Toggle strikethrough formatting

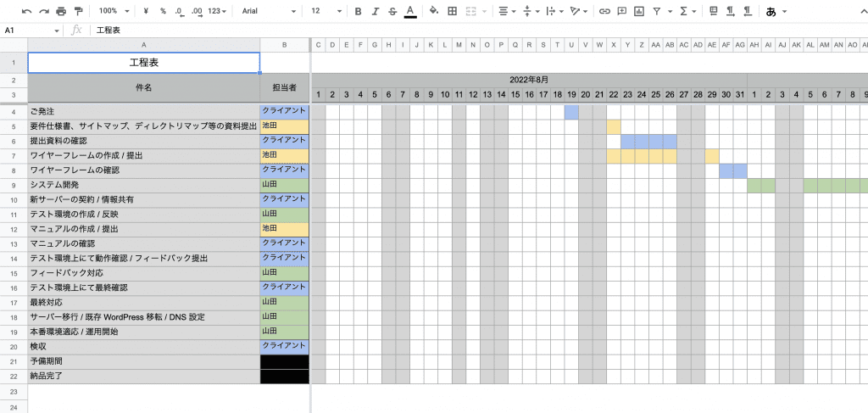coord(392,11)
